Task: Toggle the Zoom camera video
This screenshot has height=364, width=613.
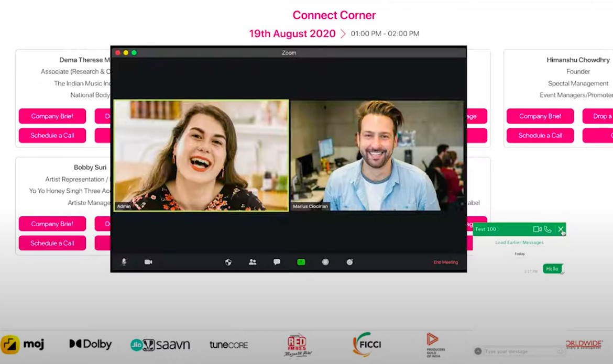Action: (x=148, y=262)
